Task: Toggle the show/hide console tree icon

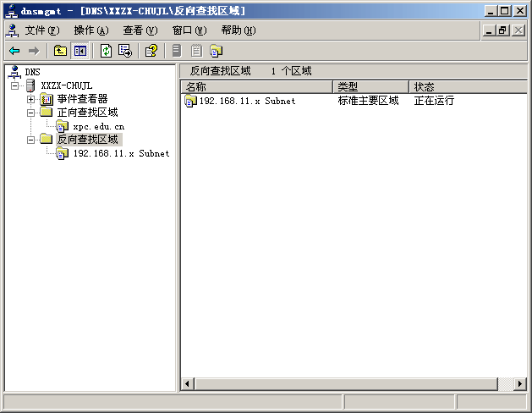Action: pyautogui.click(x=80, y=51)
